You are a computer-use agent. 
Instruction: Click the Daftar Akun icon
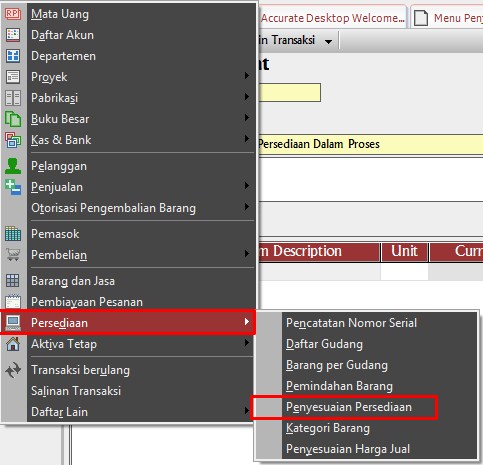pos(13,35)
